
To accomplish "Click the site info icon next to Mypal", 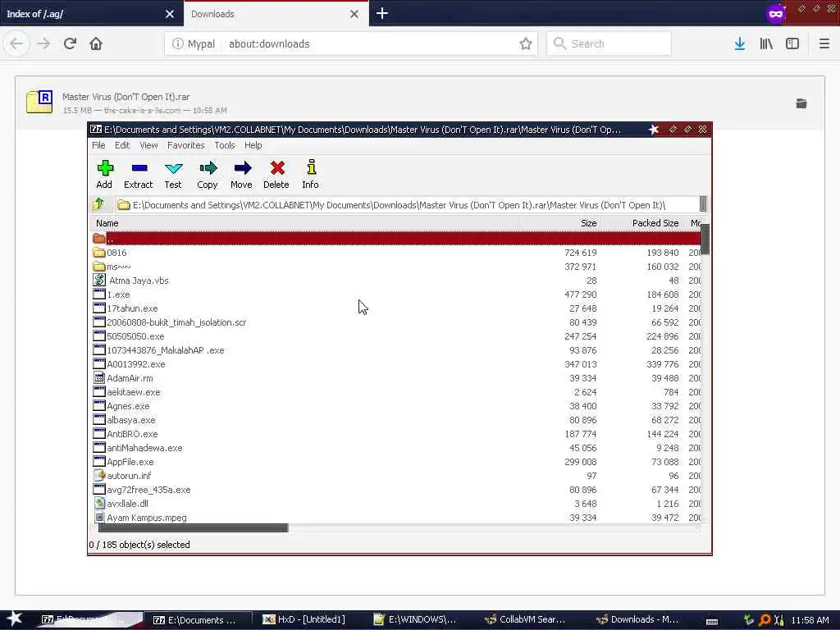I will click(177, 44).
